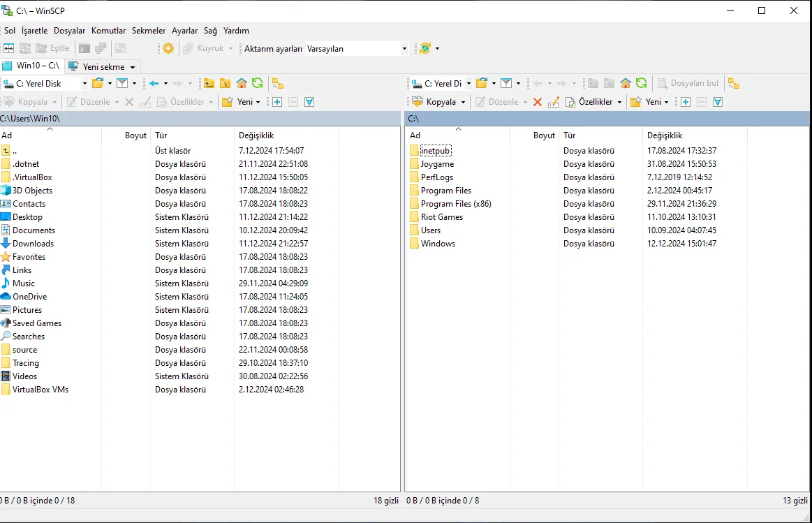The height and width of the screenshot is (523, 812).
Task: Click the select filter icon in right panel
Action: pos(718,102)
